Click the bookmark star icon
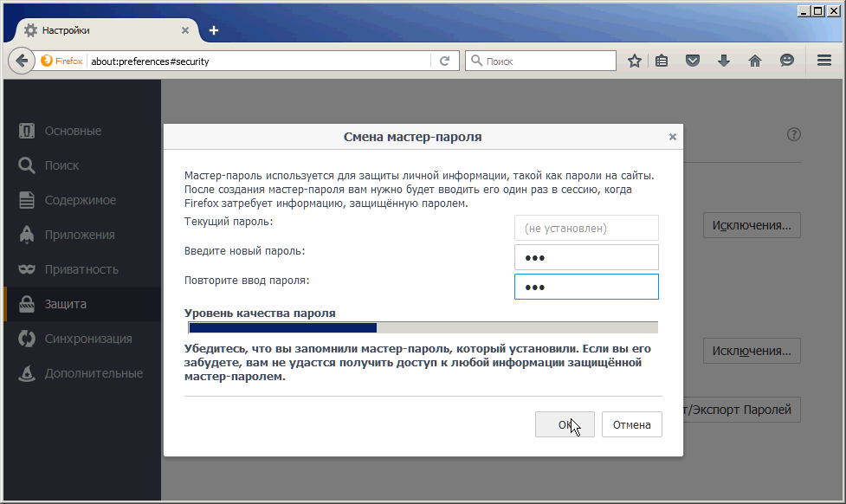This screenshot has height=504, width=846. tap(635, 61)
